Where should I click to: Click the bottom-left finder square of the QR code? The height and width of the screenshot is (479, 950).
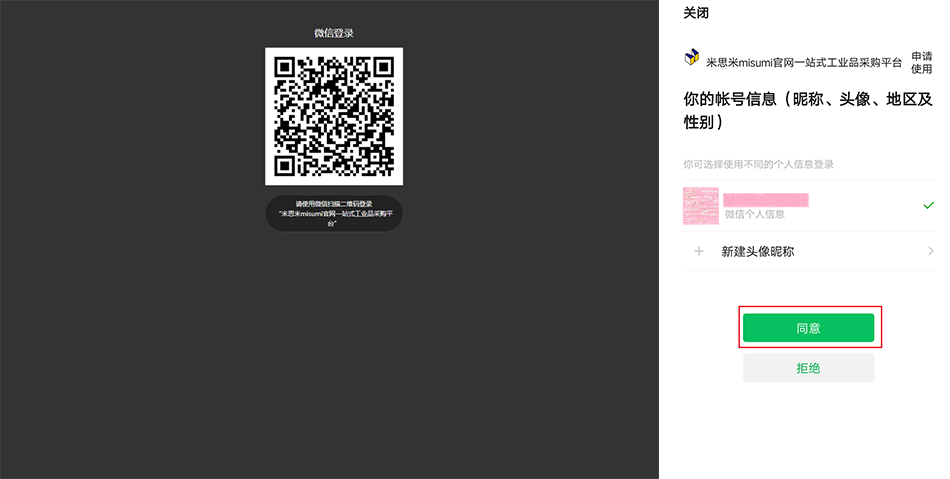tap(285, 165)
